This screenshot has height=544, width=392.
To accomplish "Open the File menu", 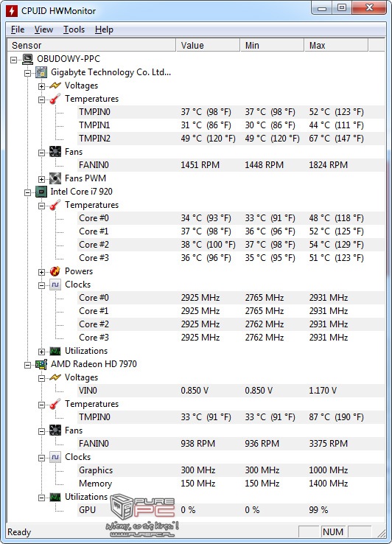I will (18, 29).
